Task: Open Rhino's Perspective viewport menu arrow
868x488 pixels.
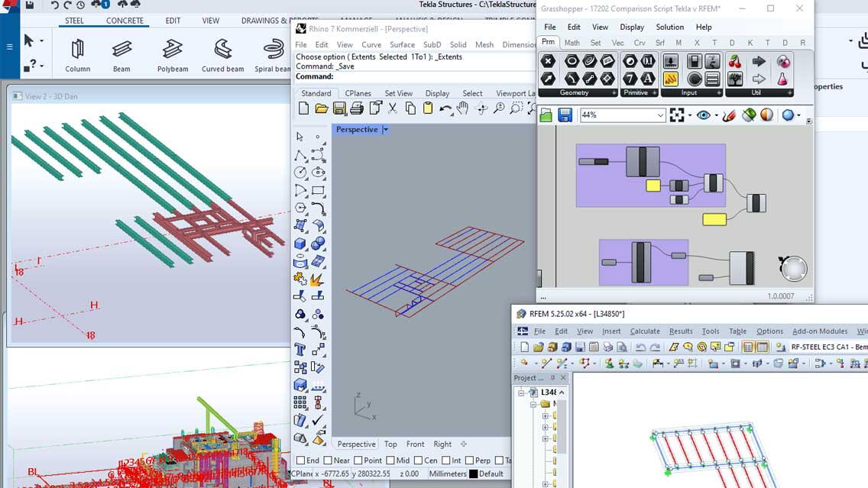Action: [385, 130]
